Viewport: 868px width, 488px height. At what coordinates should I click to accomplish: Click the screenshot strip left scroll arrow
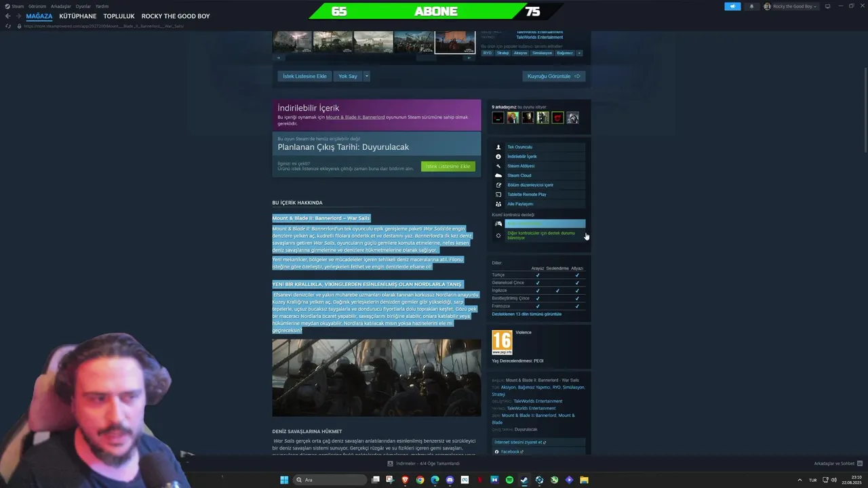pos(277,58)
